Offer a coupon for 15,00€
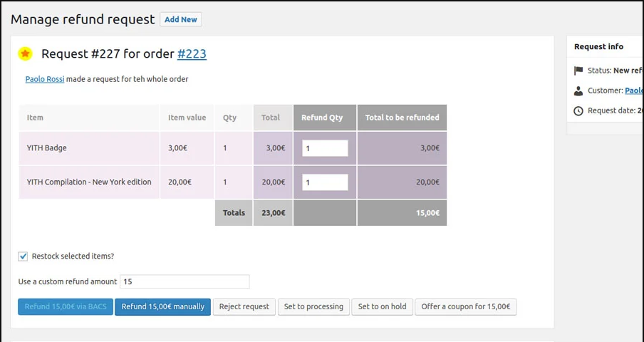644x342 pixels. pos(465,306)
